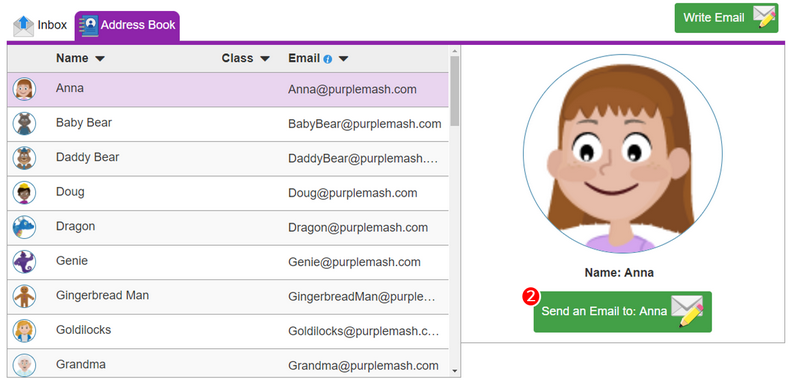
Task: Click the Email column header text
Action: click(x=304, y=58)
